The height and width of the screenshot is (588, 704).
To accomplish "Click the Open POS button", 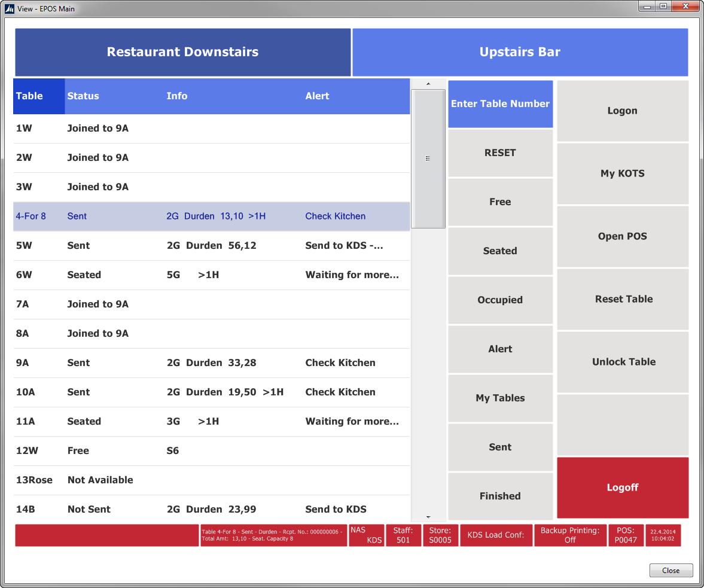I will pos(622,237).
